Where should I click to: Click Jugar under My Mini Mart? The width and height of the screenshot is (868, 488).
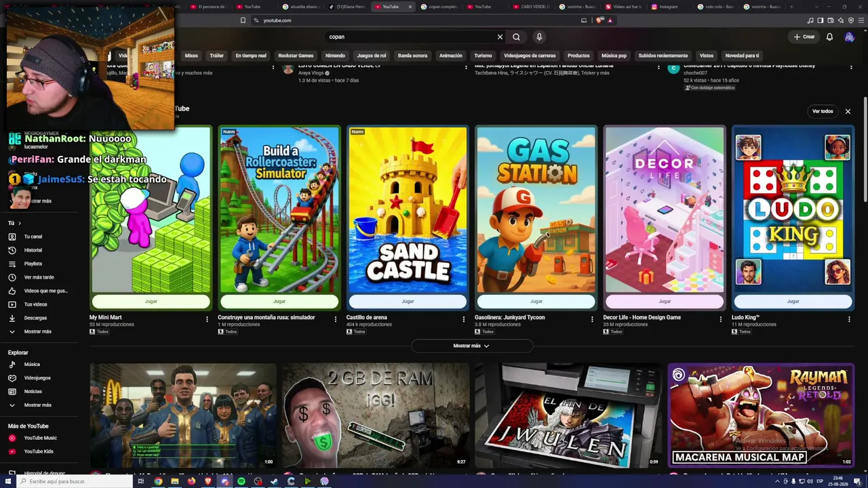point(151,302)
